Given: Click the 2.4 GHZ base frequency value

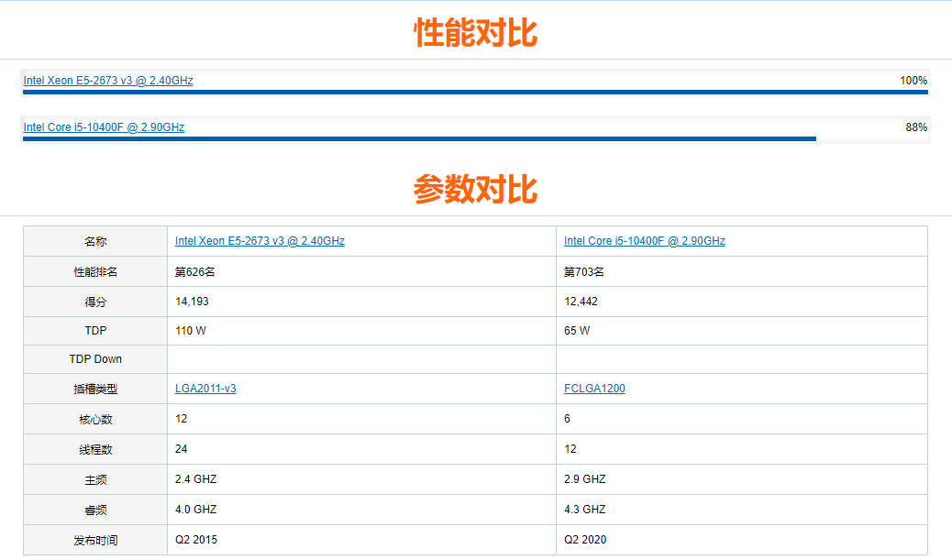Looking at the screenshot, I should 195,479.
